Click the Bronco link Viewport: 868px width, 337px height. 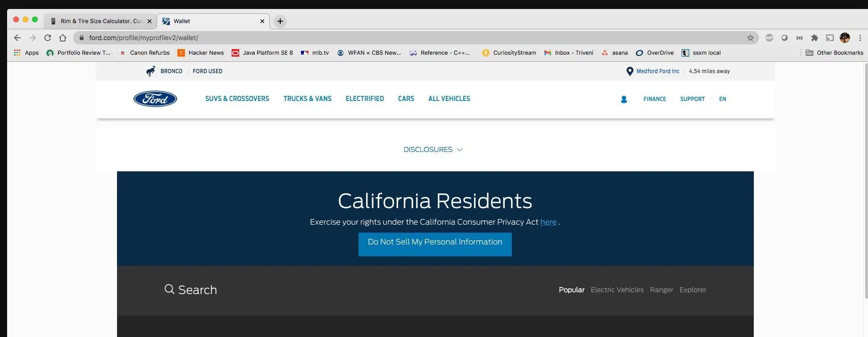171,71
